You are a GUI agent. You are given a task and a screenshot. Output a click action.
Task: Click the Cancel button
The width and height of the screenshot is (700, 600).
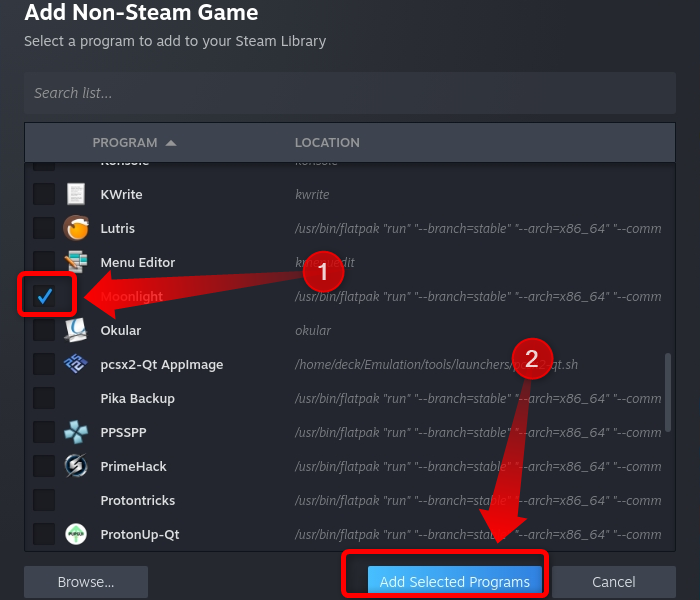(613, 582)
